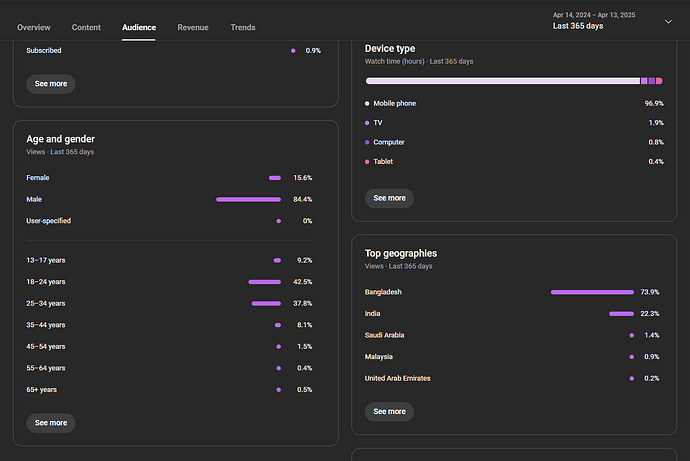Viewport: 690px width, 461px height.
Task: Click the Tablet legend dot
Action: pyautogui.click(x=367, y=161)
